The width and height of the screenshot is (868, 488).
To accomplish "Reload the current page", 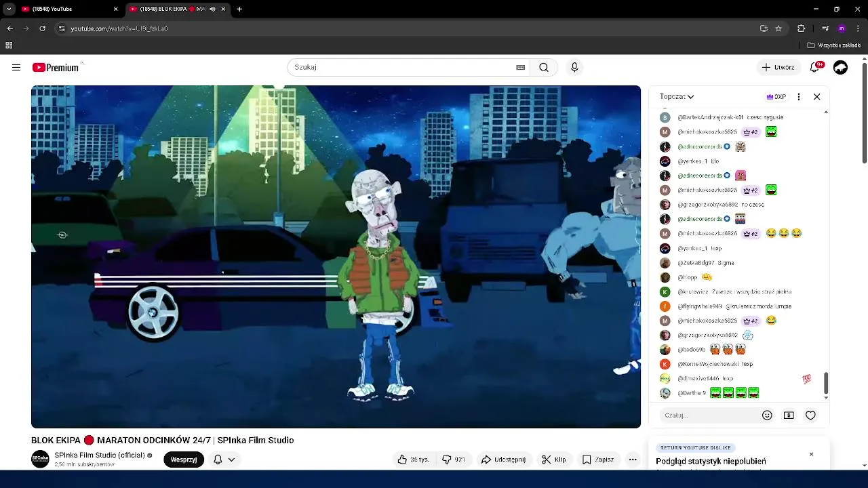I will click(x=42, y=28).
